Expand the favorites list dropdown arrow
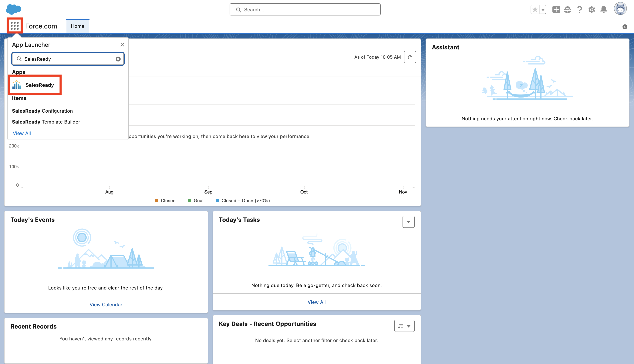Image resolution: width=634 pixels, height=364 pixels. tap(543, 9)
